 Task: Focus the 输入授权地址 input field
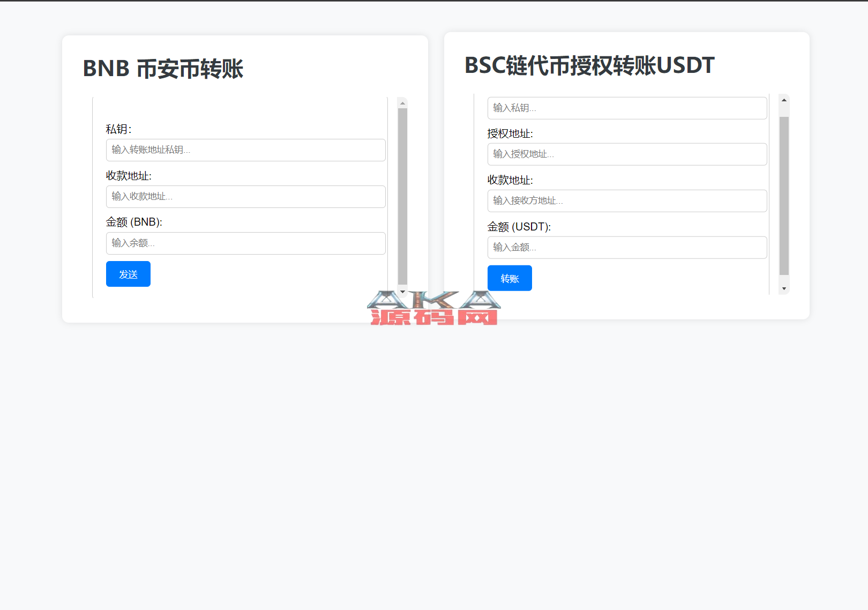[627, 154]
